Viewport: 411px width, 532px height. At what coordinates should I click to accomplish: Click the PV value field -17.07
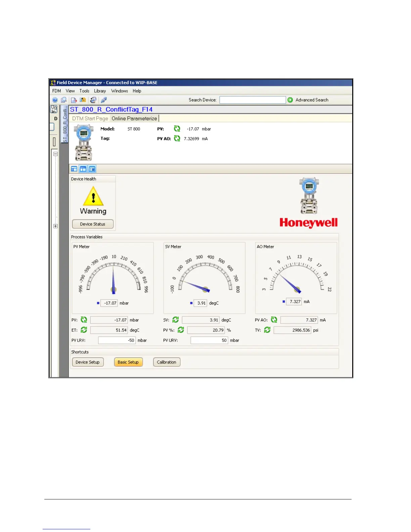(x=109, y=320)
